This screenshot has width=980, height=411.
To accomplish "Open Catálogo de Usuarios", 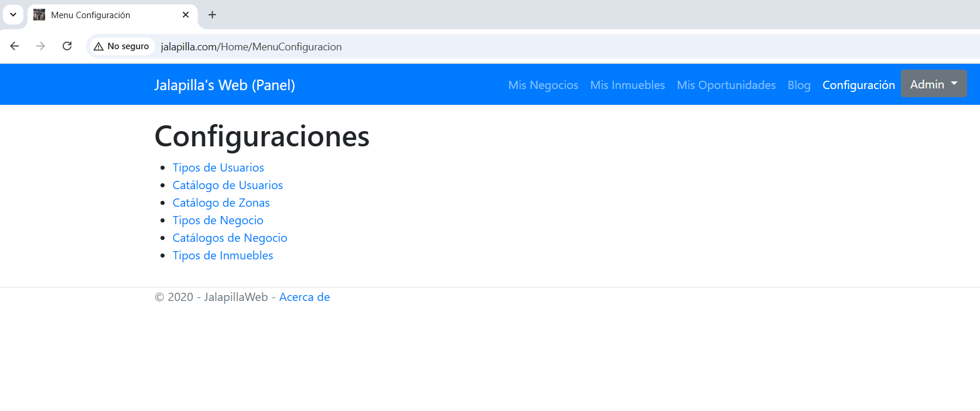I will 227,185.
